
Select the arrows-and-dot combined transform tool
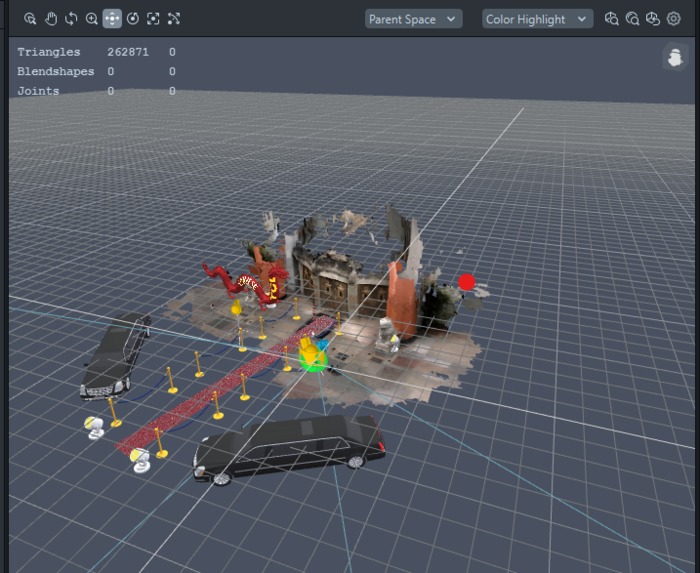point(174,19)
